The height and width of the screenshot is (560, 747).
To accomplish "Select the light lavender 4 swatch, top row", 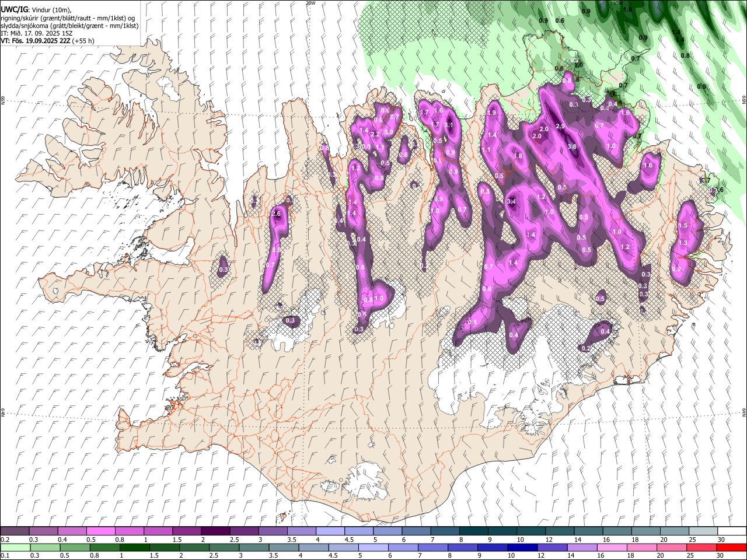I will point(330,531).
